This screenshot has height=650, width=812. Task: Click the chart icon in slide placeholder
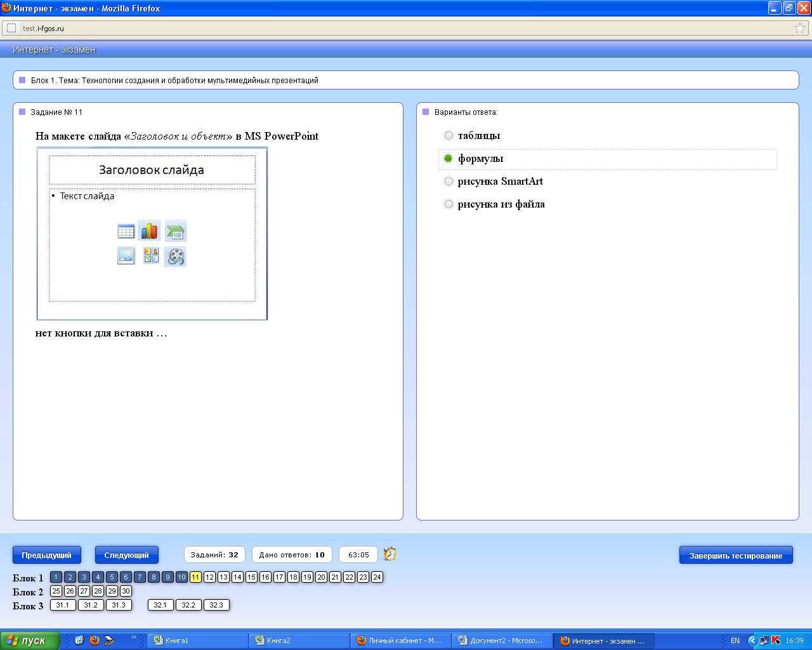point(149,230)
